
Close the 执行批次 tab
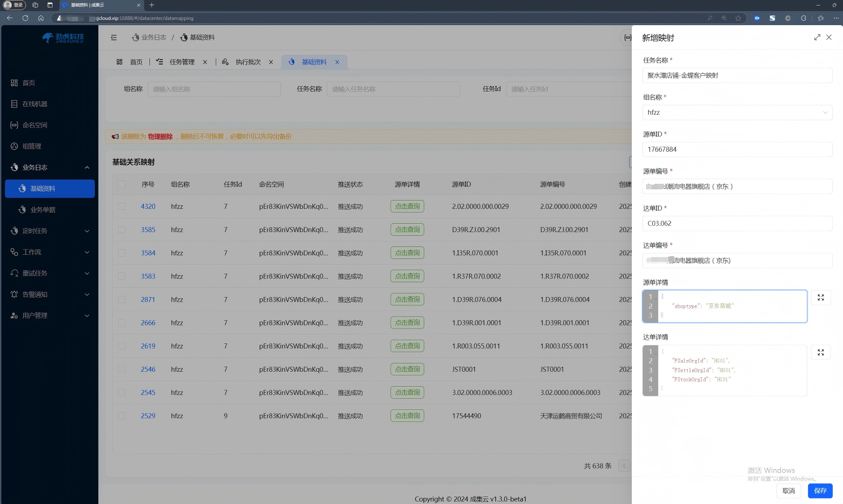[271, 62]
